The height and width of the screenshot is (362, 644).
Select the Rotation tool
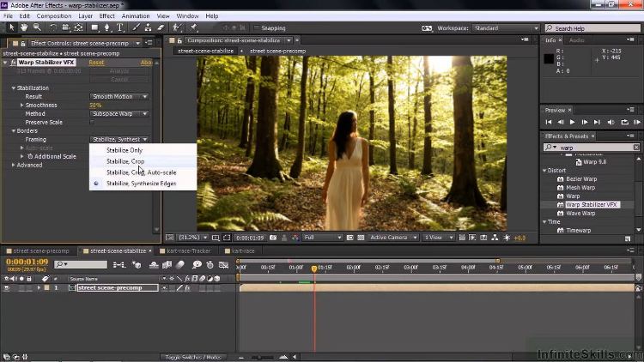pos(52,27)
